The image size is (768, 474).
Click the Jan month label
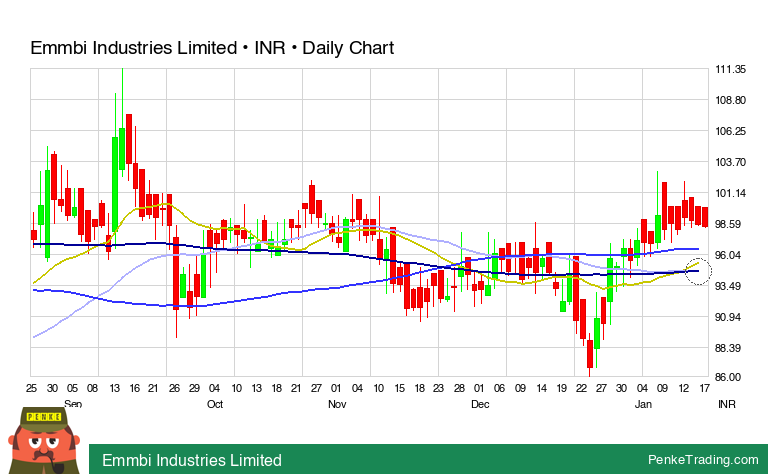[643, 404]
